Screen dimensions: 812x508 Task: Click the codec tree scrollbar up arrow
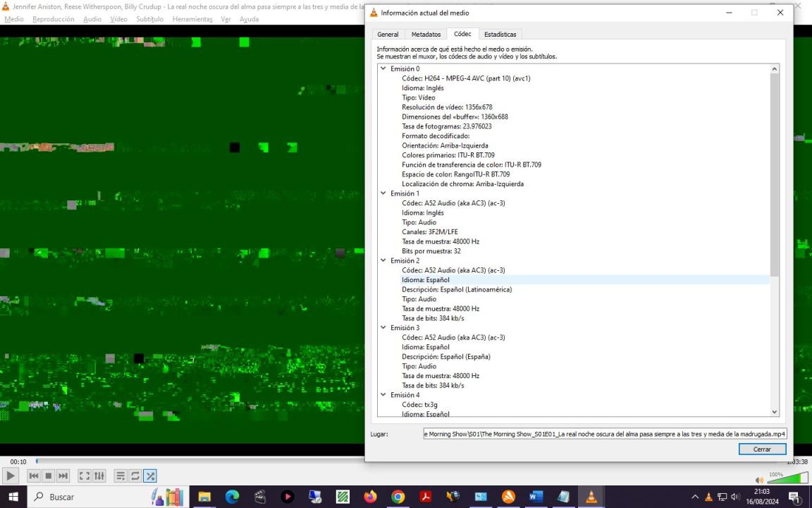point(774,69)
